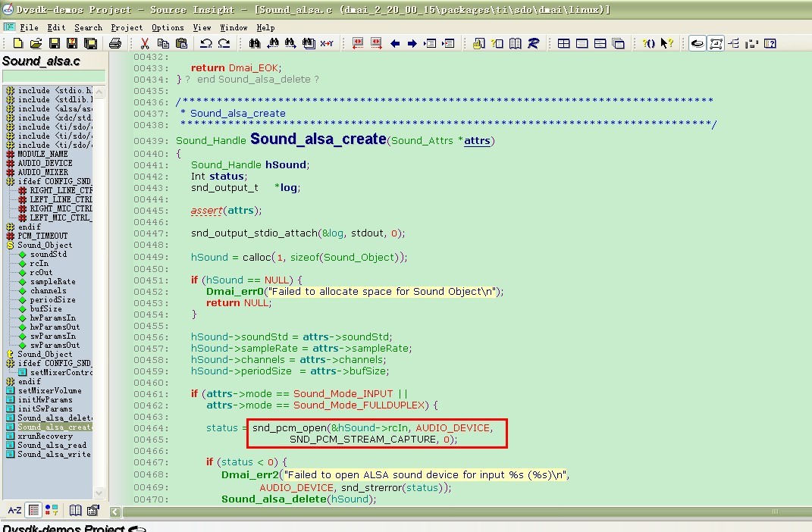Click the Search Forward binoculars icon
Screen dimensions: 812x532
(290, 43)
